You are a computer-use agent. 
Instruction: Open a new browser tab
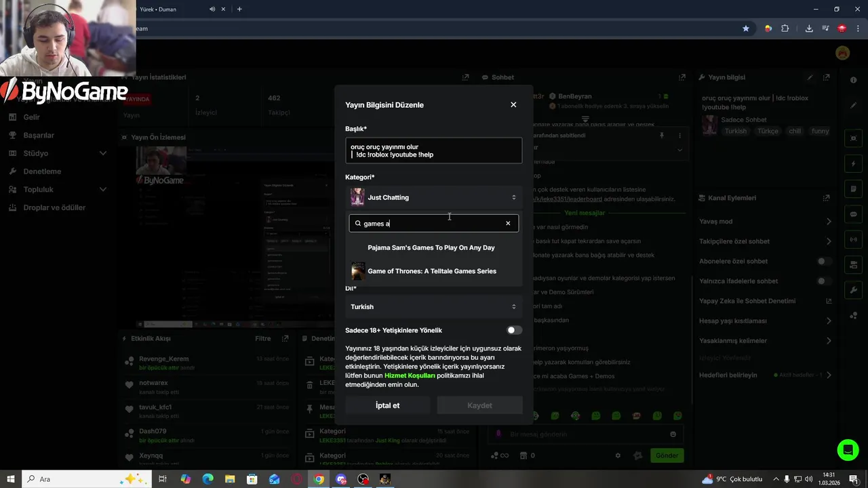239,9
